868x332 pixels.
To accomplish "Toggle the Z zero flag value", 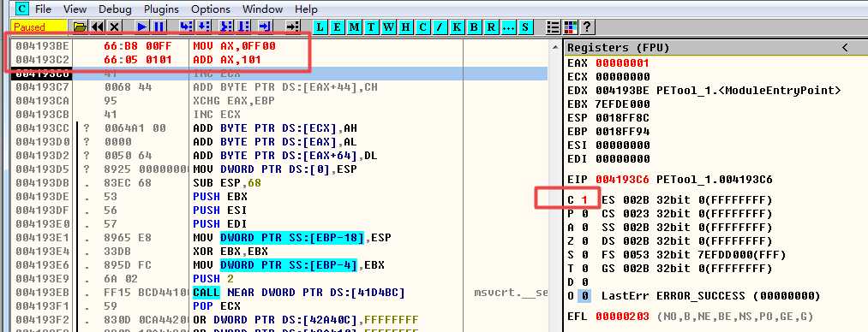I will [x=584, y=240].
